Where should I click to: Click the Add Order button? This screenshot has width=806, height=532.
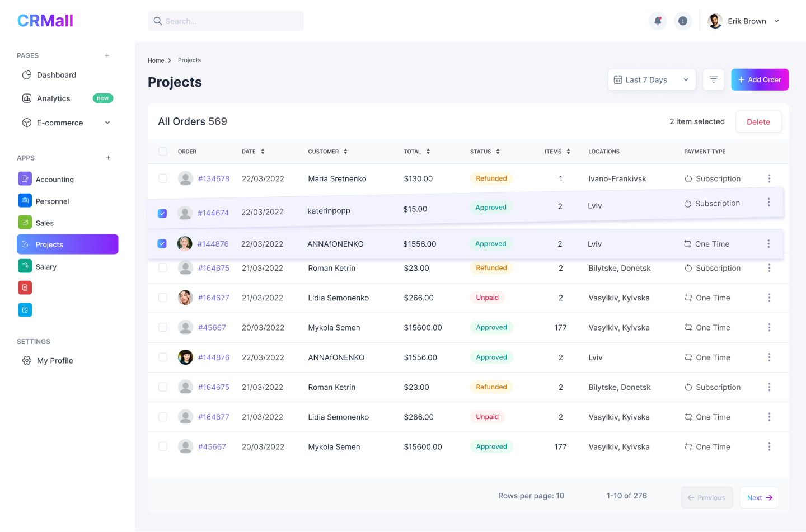[x=760, y=80]
